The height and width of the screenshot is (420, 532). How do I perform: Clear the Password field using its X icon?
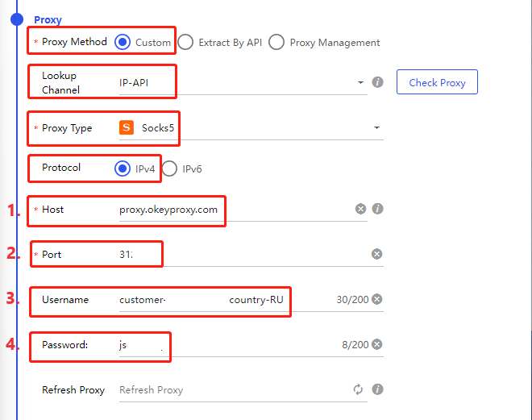pos(376,344)
